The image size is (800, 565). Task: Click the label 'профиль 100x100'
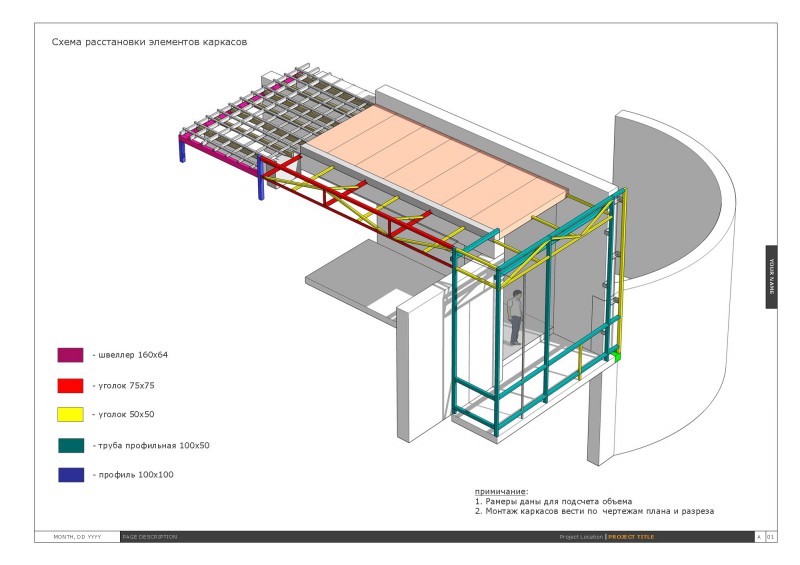pos(136,475)
